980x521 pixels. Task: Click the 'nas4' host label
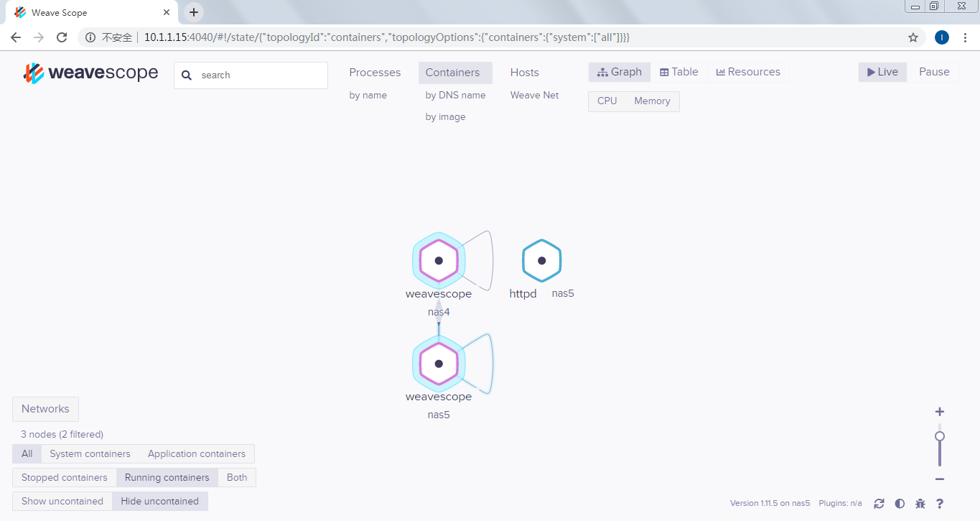point(439,313)
